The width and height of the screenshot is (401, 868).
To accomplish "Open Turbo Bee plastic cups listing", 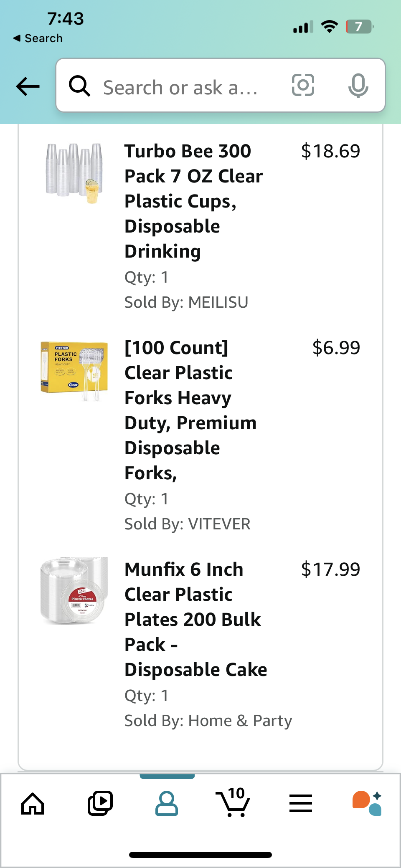I will 193,201.
